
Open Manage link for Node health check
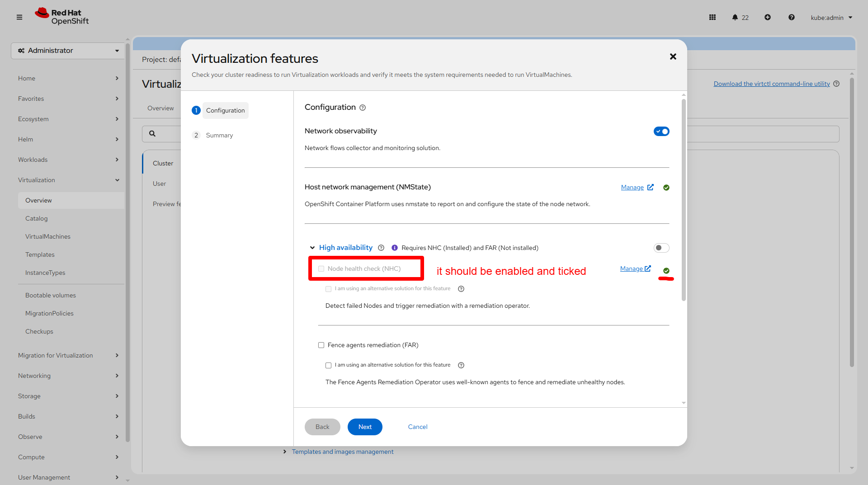pos(632,268)
